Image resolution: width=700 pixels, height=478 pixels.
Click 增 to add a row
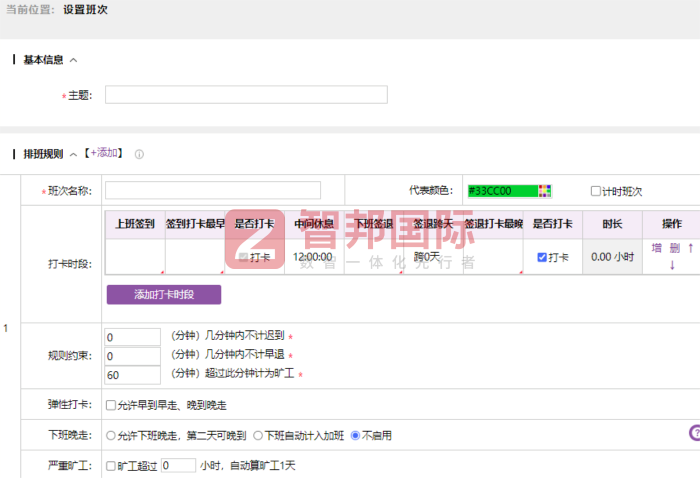point(657,247)
